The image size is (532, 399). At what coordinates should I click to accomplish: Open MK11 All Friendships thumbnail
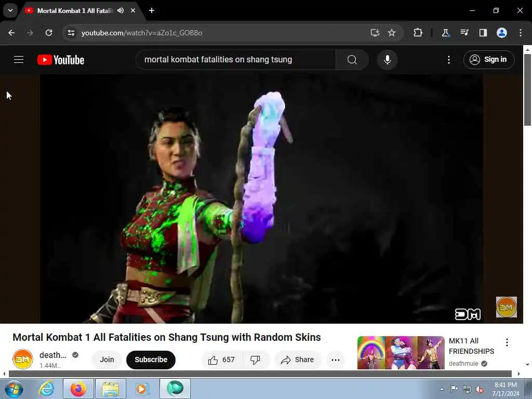pos(401,353)
